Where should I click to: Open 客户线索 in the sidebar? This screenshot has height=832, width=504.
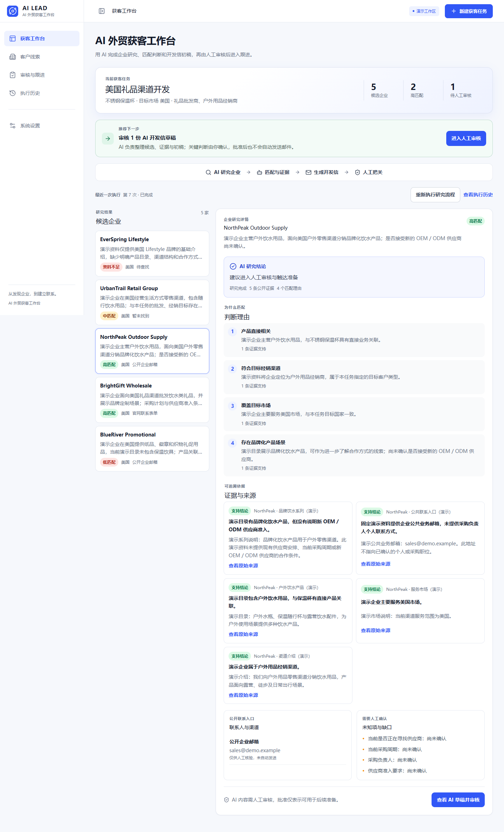pos(42,57)
